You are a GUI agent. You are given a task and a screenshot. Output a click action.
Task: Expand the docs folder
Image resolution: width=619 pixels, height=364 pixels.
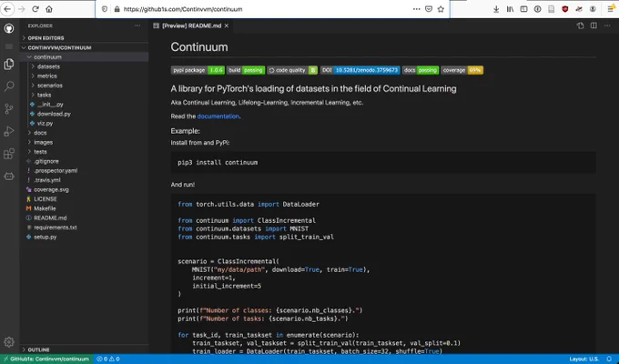tap(84, 133)
